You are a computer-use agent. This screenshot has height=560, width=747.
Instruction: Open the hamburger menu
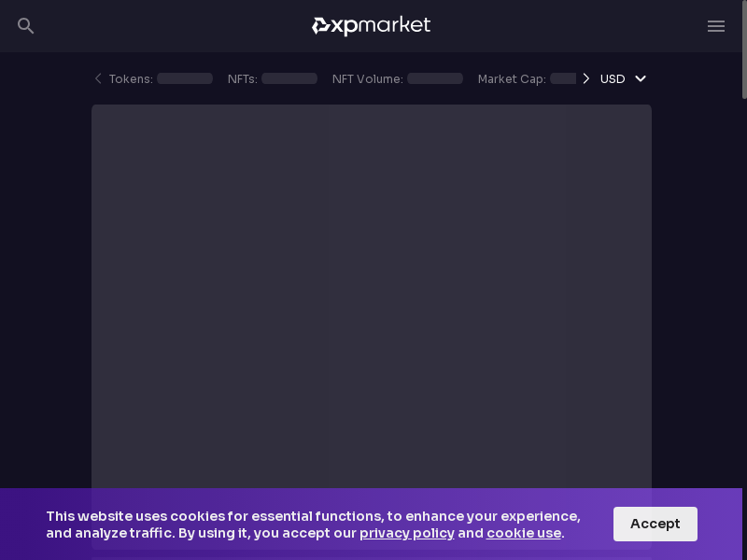click(716, 26)
